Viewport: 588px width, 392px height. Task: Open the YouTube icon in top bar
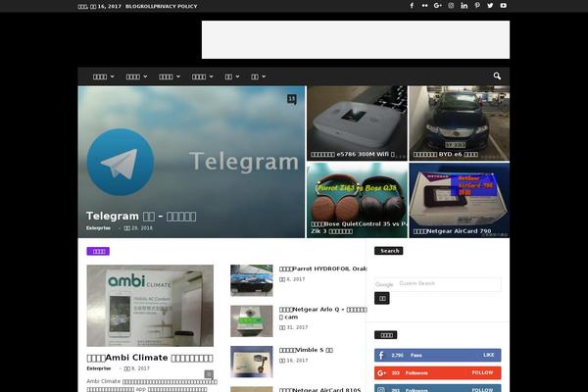[504, 6]
